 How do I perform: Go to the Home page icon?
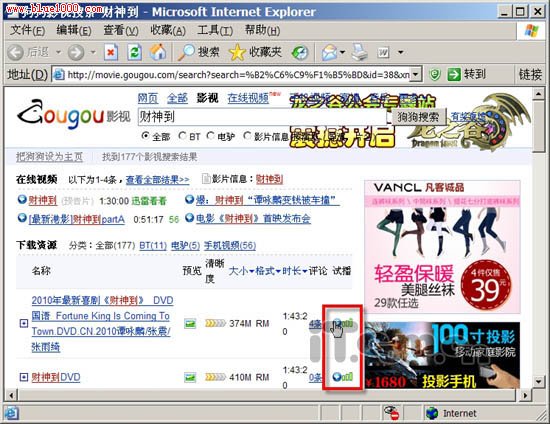coord(158,52)
